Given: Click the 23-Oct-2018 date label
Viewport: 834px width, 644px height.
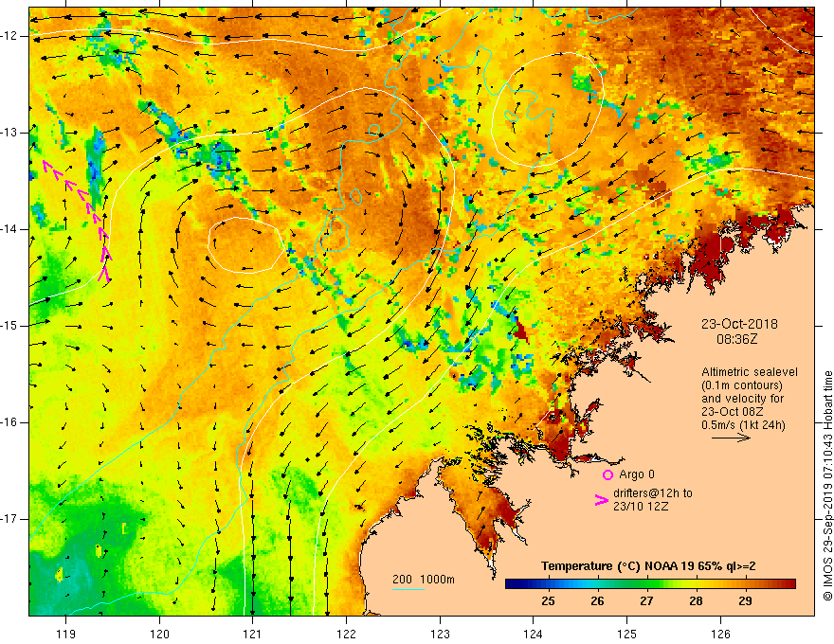Looking at the screenshot, I should 739,324.
